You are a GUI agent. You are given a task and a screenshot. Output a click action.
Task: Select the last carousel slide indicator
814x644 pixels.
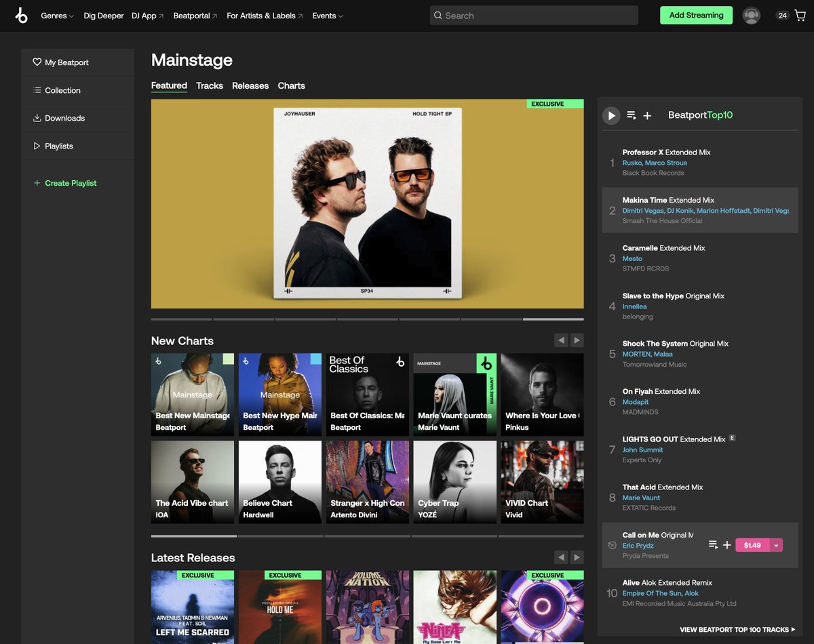tap(554, 319)
